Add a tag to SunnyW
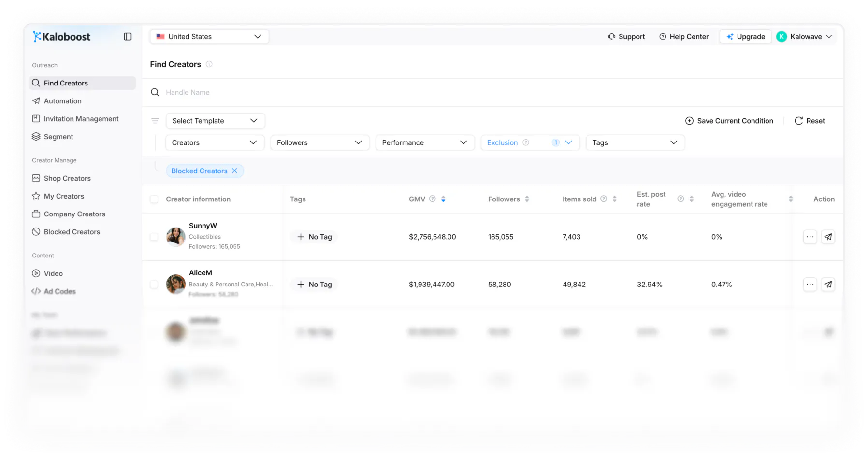Image resolution: width=868 pixels, height=456 pixels. (314, 237)
